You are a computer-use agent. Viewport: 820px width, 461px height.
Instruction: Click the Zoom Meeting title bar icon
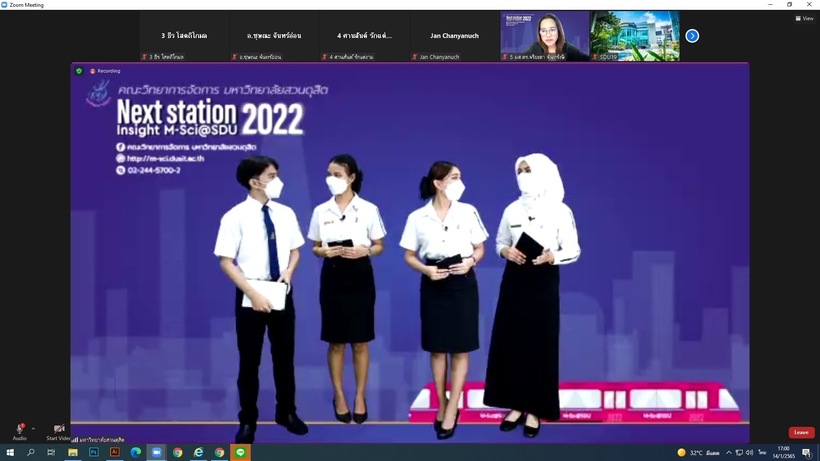[x=4, y=5]
